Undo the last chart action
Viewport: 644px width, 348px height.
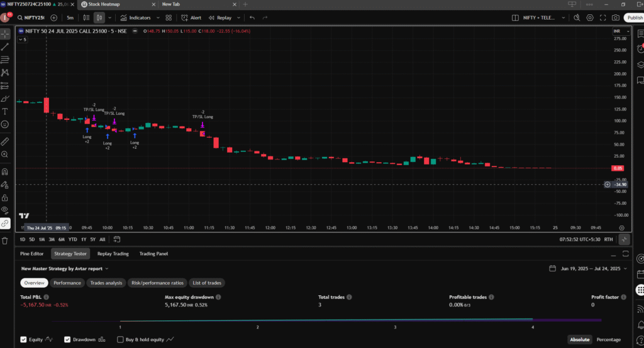point(252,18)
